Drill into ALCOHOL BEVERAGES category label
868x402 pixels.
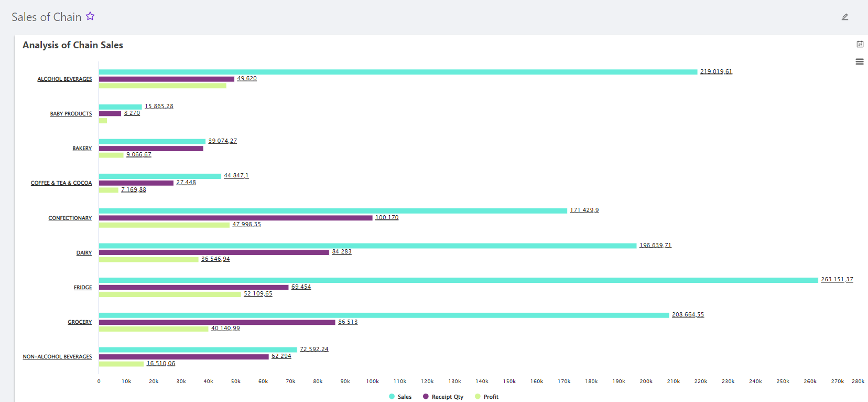click(64, 79)
